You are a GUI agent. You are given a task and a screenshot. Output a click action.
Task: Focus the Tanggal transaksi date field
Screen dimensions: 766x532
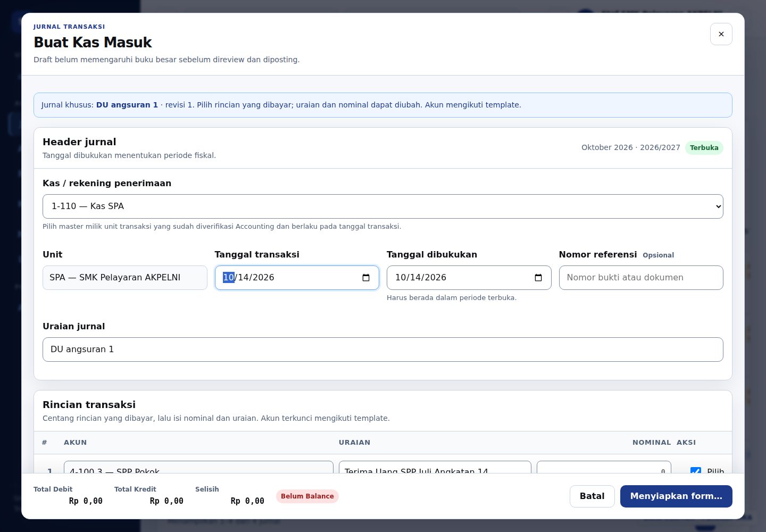(297, 278)
